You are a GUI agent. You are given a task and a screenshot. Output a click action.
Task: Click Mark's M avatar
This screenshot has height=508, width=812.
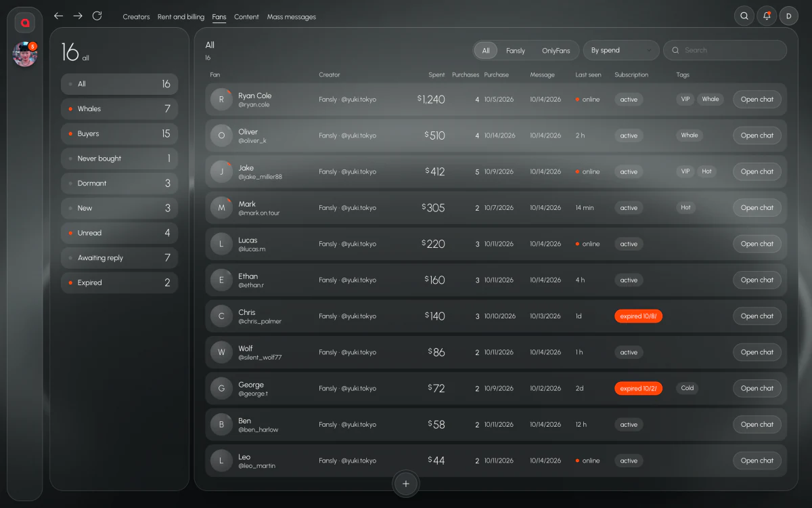tap(221, 208)
